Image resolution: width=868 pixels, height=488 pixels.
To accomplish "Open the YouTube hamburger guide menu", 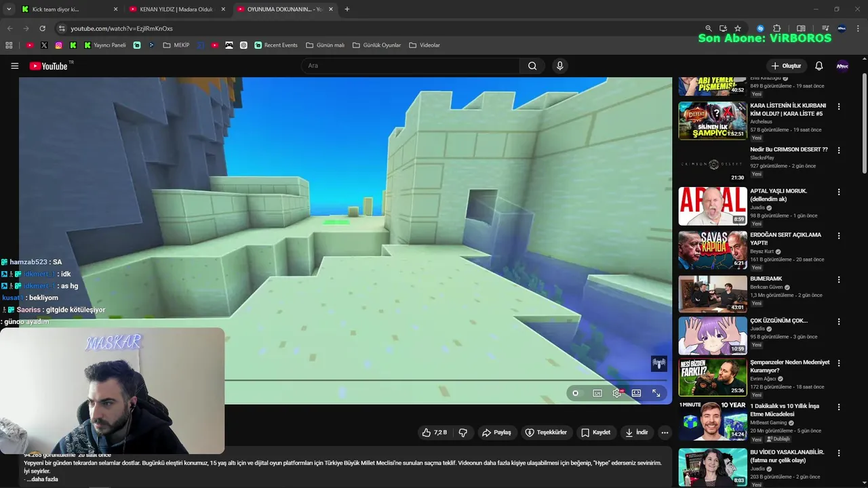I will pyautogui.click(x=14, y=66).
